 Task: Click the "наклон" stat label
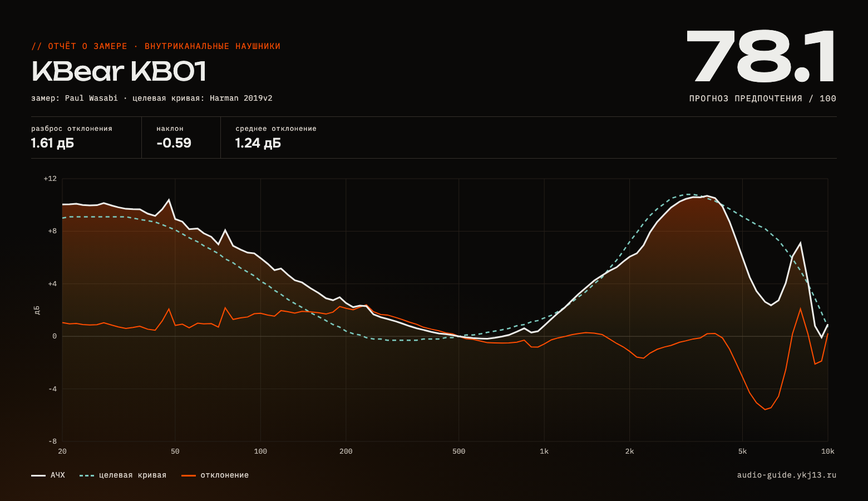pos(170,129)
